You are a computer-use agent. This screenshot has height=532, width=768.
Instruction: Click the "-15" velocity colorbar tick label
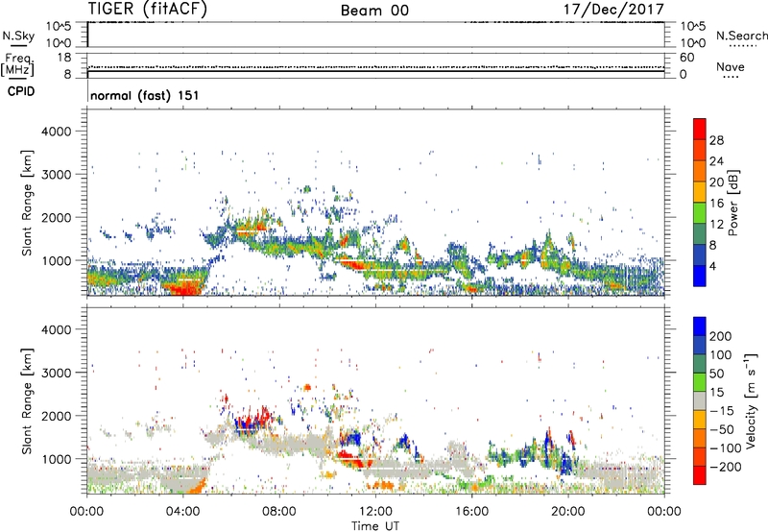pyautogui.click(x=721, y=411)
